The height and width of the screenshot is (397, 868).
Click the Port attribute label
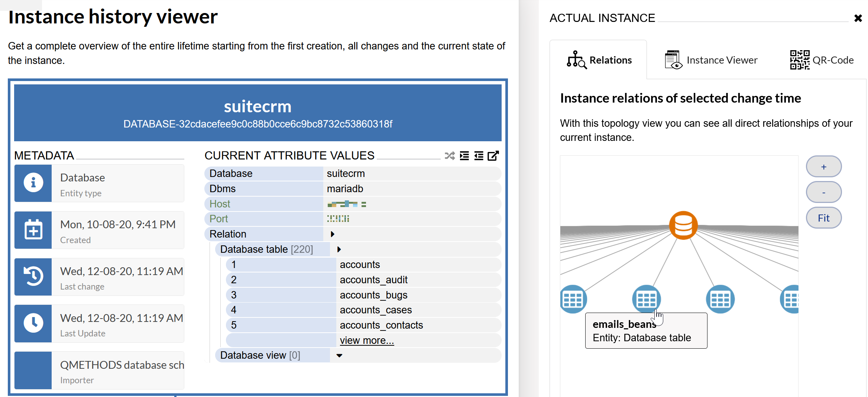(218, 219)
